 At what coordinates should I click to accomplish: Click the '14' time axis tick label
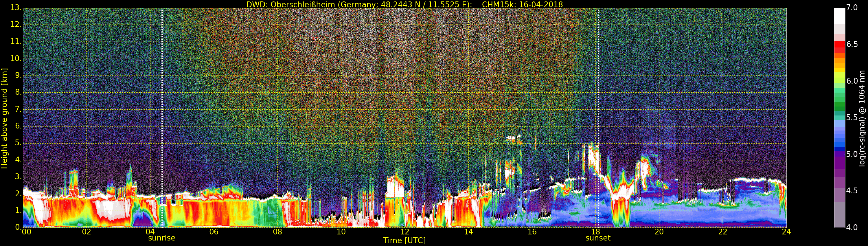(x=468, y=232)
